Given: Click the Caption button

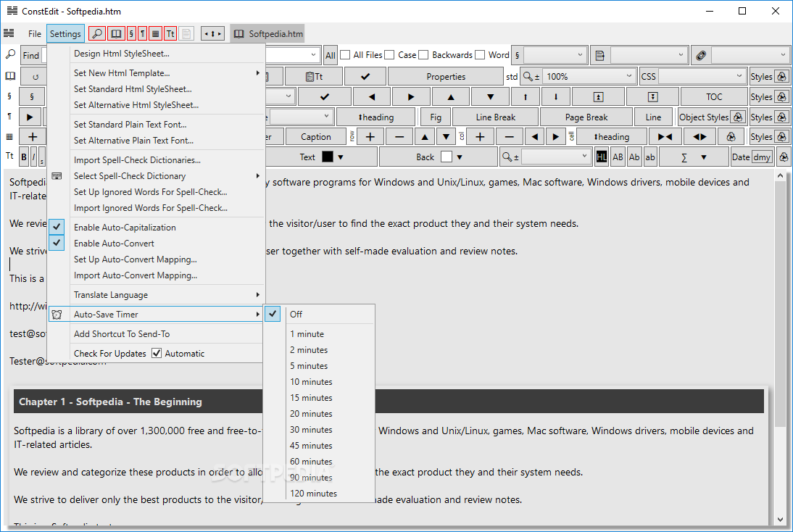Looking at the screenshot, I should coord(315,136).
